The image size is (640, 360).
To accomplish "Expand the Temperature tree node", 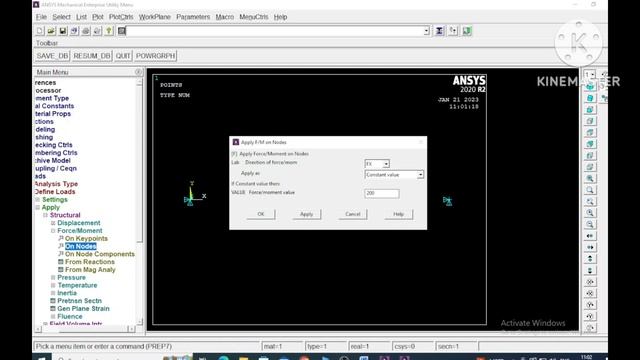I will click(53, 285).
